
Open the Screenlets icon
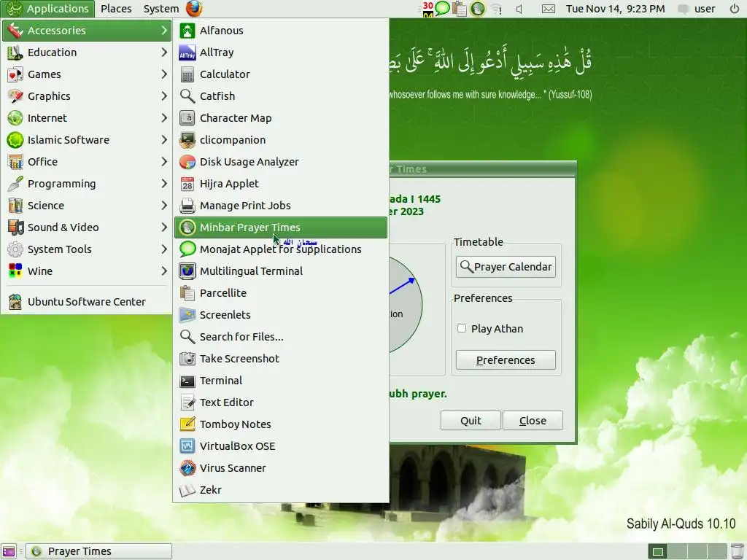[x=187, y=315]
